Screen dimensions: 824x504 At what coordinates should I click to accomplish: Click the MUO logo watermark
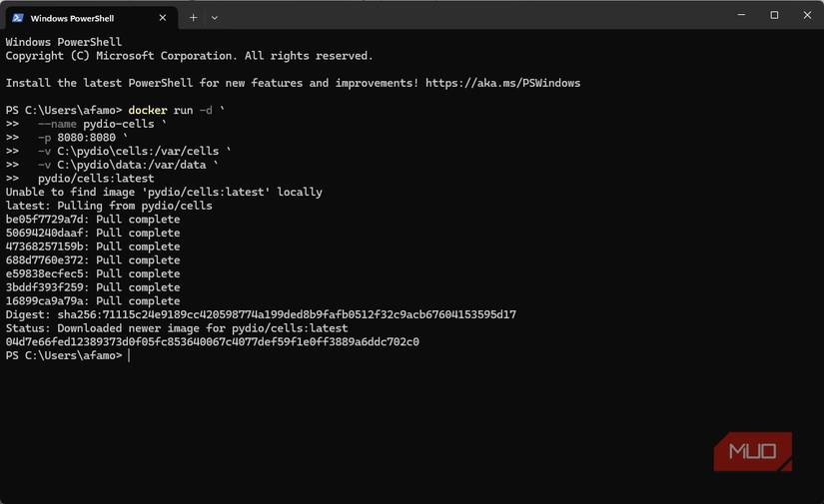[752, 451]
